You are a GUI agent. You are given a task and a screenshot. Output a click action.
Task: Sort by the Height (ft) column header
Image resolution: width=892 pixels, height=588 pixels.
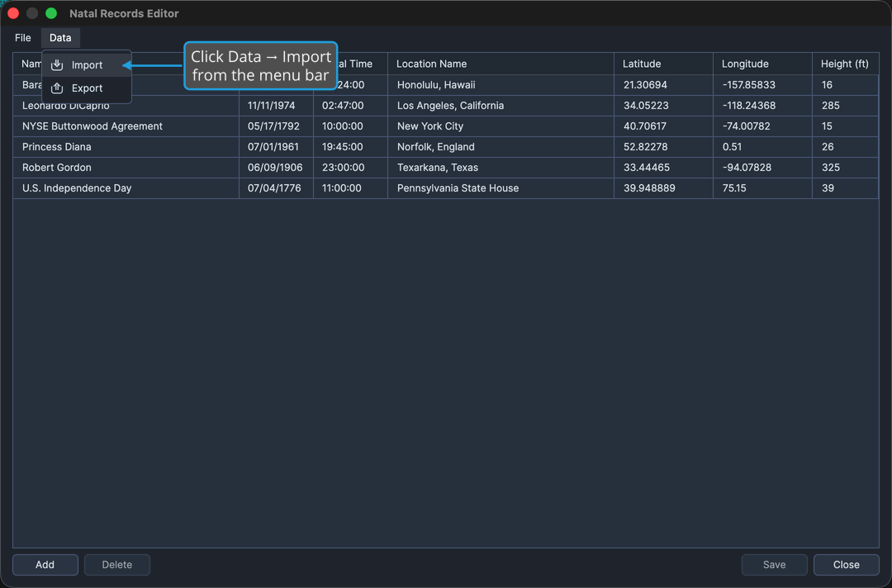click(845, 64)
